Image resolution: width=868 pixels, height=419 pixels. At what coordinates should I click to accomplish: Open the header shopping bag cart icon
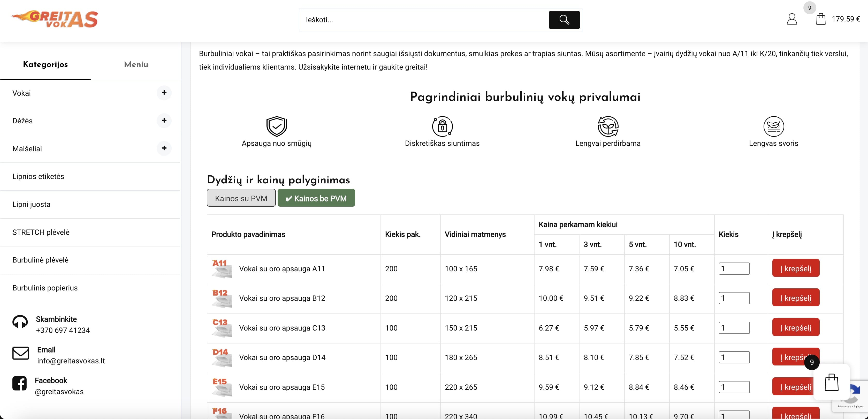click(820, 19)
